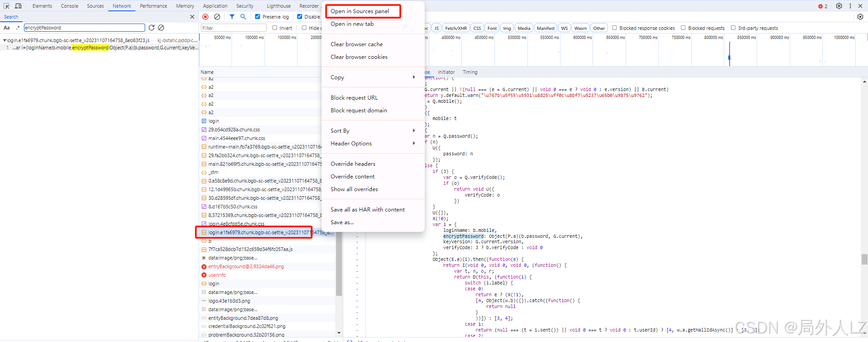Click the error count badge
Image resolution: width=868 pixels, height=342 pixels.
(823, 6)
